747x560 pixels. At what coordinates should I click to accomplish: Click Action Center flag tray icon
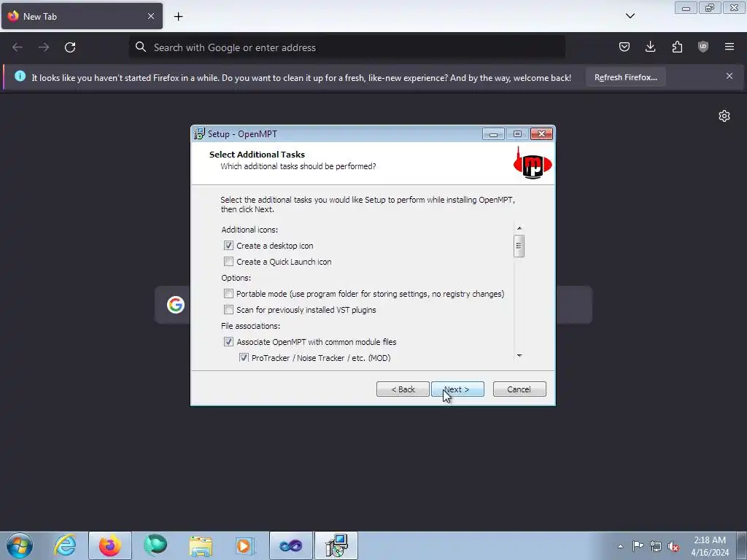[x=638, y=546]
